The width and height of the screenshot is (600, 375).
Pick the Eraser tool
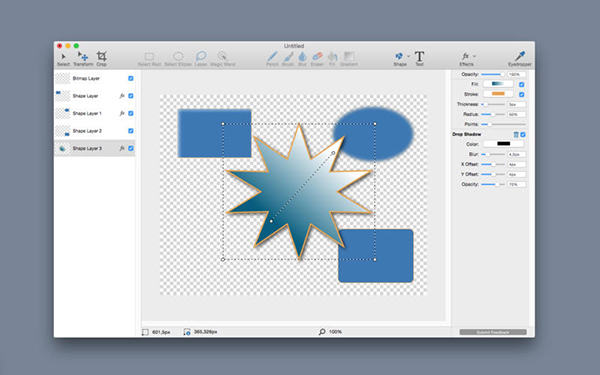(x=317, y=59)
